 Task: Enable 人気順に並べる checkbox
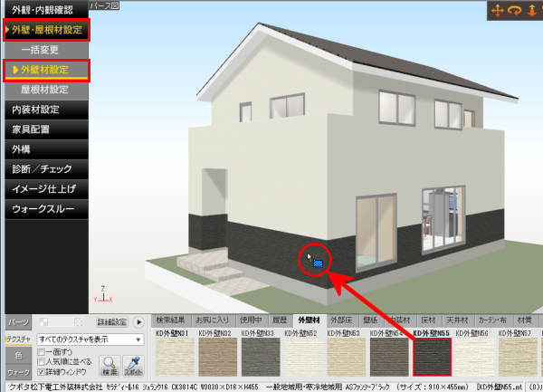(42, 362)
